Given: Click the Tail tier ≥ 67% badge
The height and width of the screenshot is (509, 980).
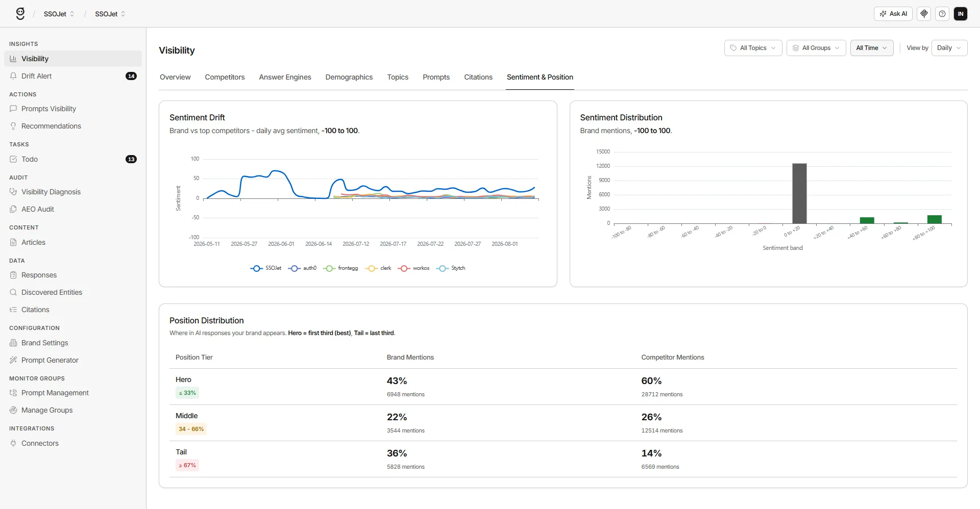Looking at the screenshot, I should click(x=187, y=465).
